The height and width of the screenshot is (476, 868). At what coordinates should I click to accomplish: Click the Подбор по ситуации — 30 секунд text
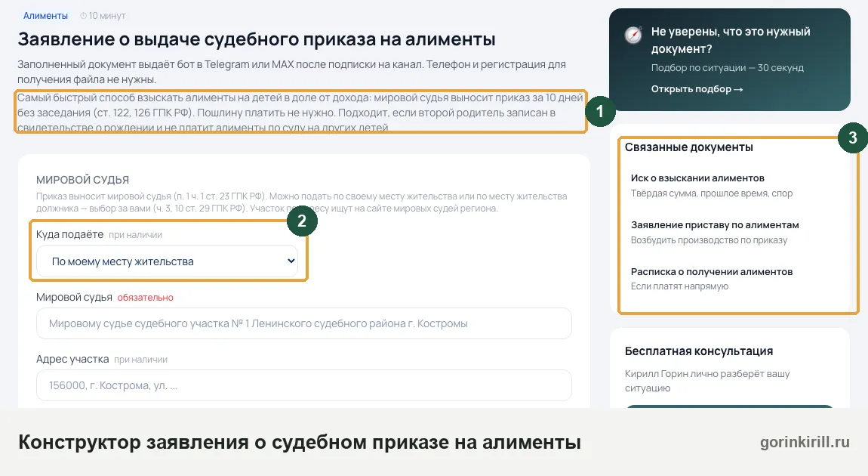coord(728,67)
